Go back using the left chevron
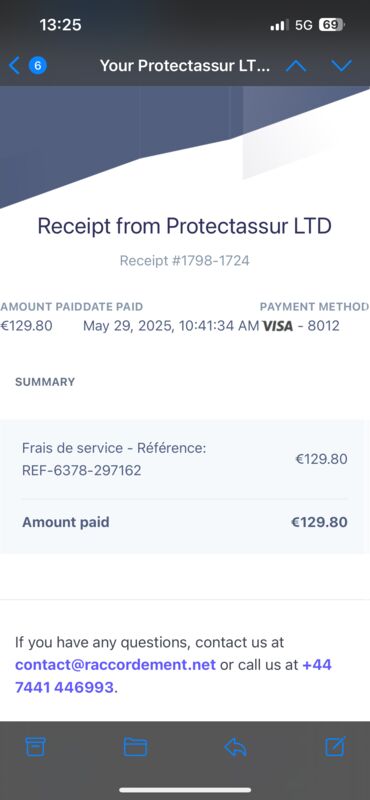This screenshot has height=800, width=370. pos(14,65)
